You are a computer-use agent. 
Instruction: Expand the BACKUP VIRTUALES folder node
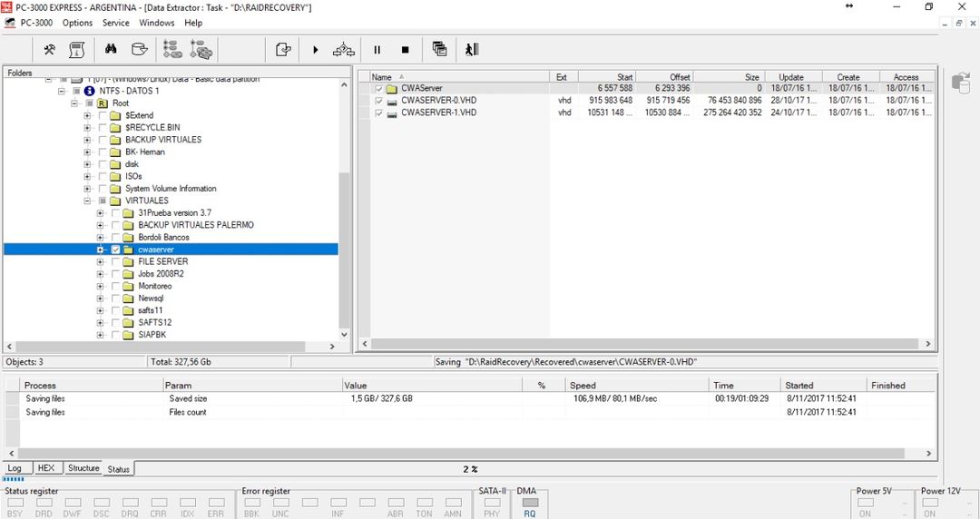pos(88,140)
